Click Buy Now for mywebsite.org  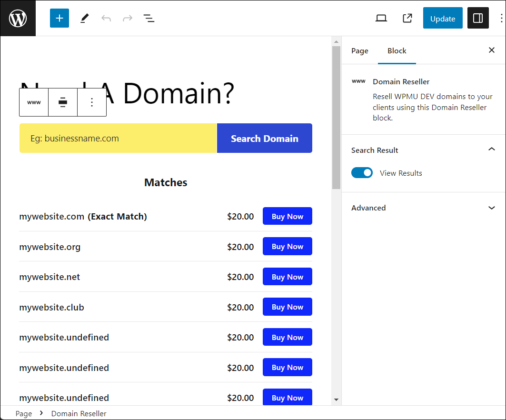point(287,246)
